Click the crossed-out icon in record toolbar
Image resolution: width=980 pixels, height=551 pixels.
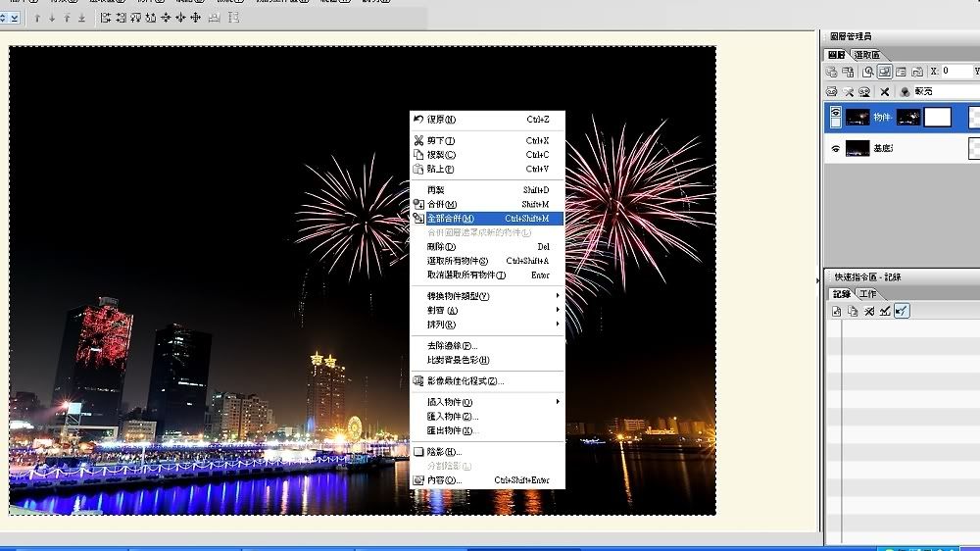868,311
